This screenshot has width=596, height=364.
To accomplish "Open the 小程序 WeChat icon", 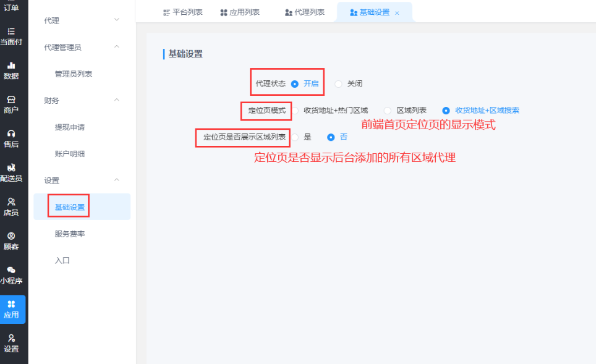I will 11,270.
